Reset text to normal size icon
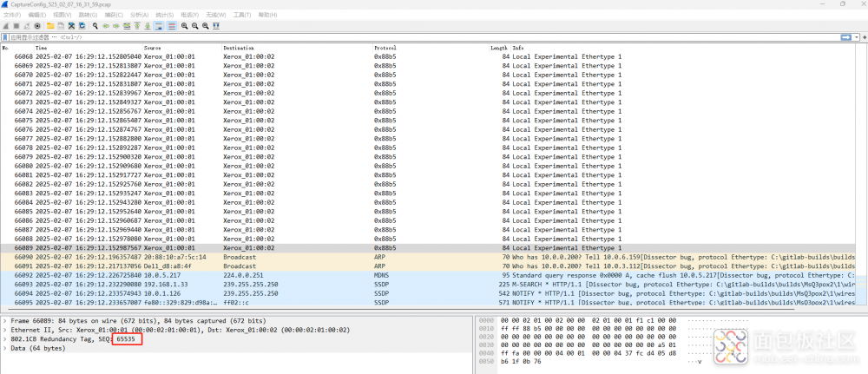The width and height of the screenshot is (868, 374). 206,26
